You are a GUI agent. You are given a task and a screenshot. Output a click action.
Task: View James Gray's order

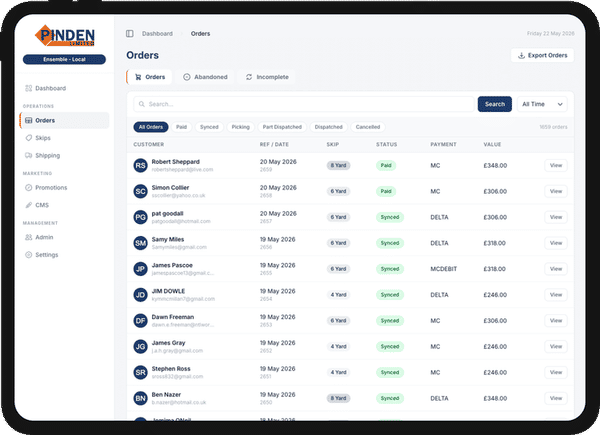point(556,347)
